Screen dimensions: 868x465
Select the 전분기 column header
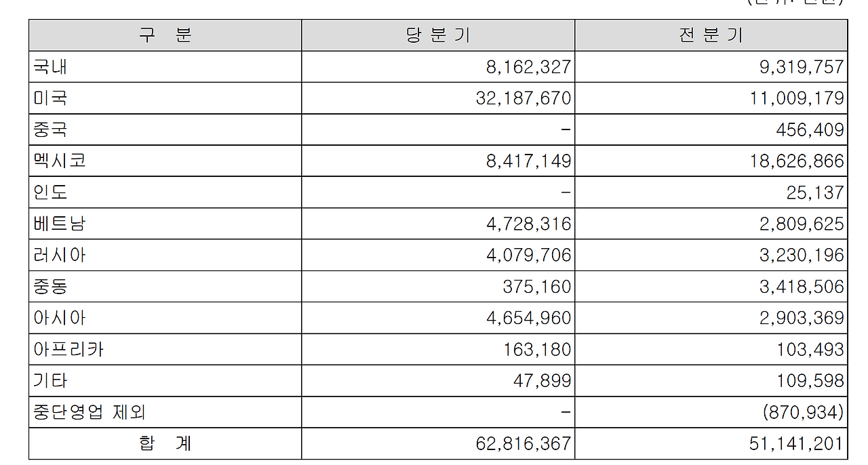tap(711, 35)
